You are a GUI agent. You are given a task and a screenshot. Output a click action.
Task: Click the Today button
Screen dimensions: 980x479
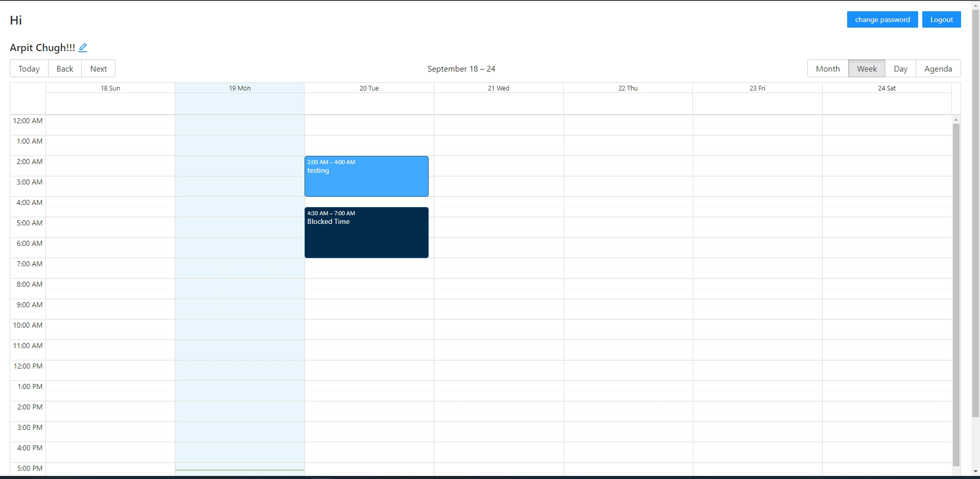29,68
